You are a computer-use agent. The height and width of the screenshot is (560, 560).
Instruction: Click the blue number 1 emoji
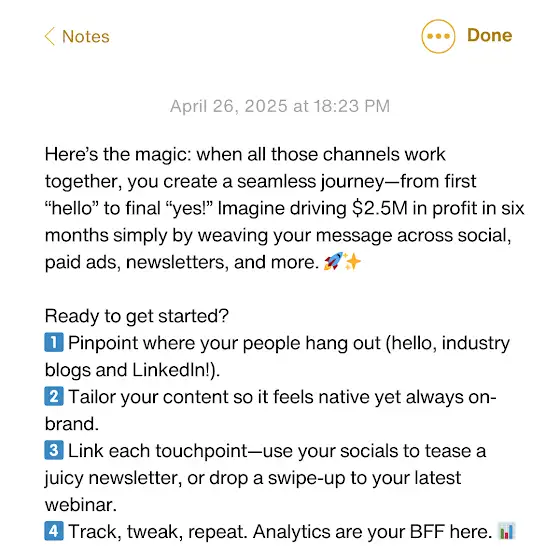coord(54,342)
